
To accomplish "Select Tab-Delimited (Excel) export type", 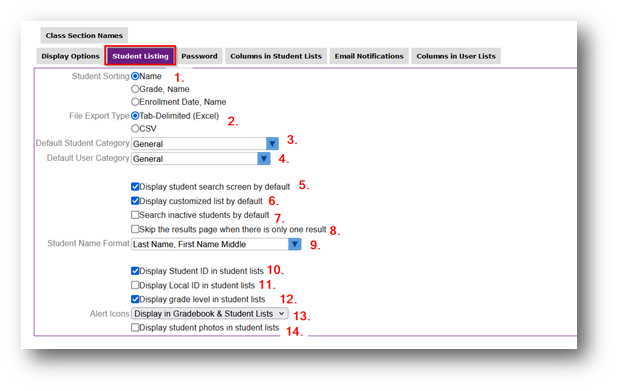I will click(135, 116).
